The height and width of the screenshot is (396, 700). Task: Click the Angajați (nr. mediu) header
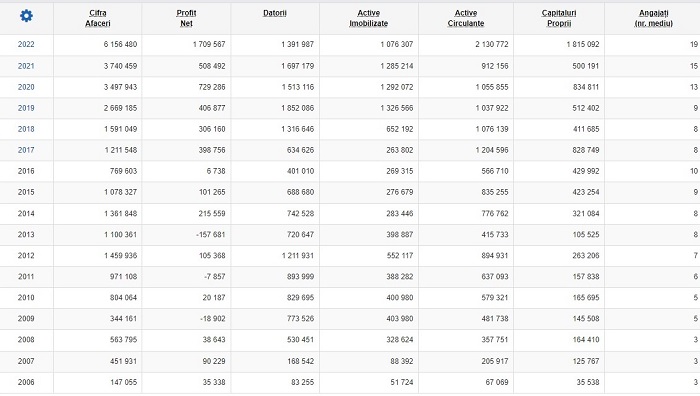[x=654, y=18]
